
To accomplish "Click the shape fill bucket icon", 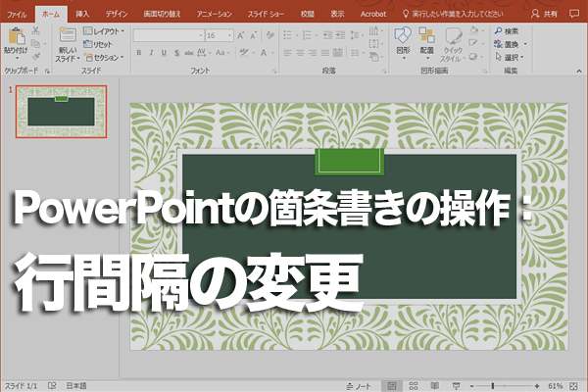I will [x=474, y=30].
